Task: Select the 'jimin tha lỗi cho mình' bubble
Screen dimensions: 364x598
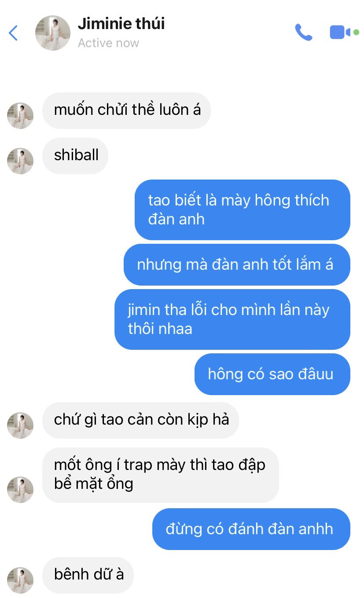Action: pos(232,319)
